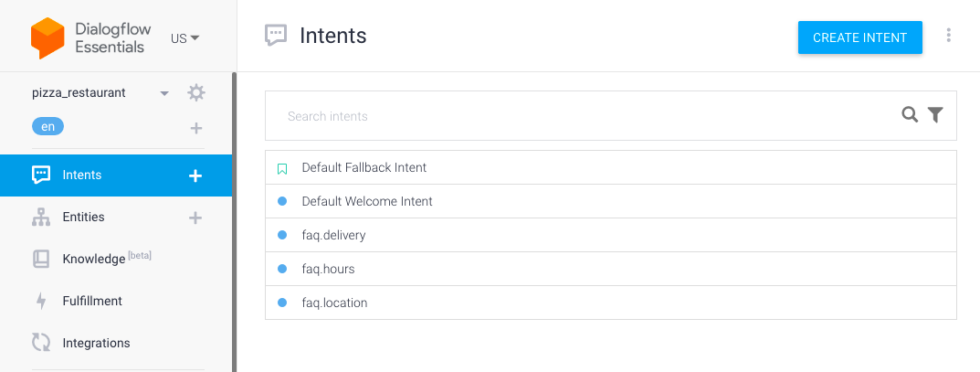The height and width of the screenshot is (372, 980).
Task: Go to Fulfillment section
Action: [92, 301]
